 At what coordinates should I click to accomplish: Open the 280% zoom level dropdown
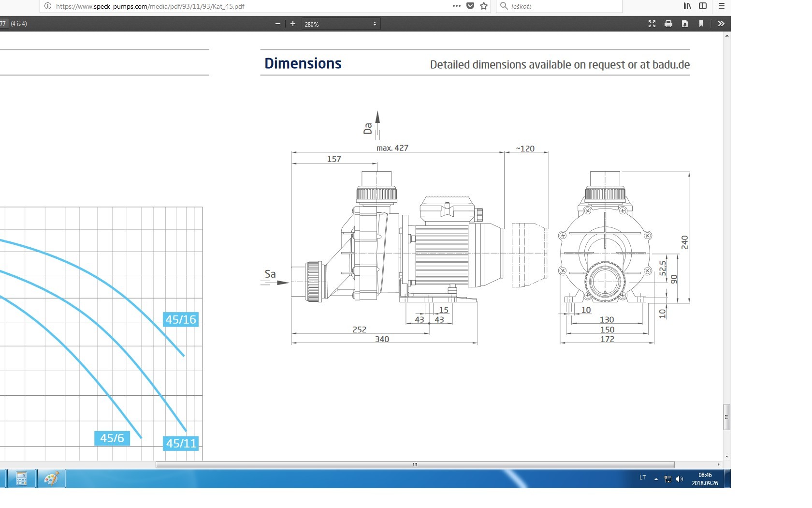(341, 24)
